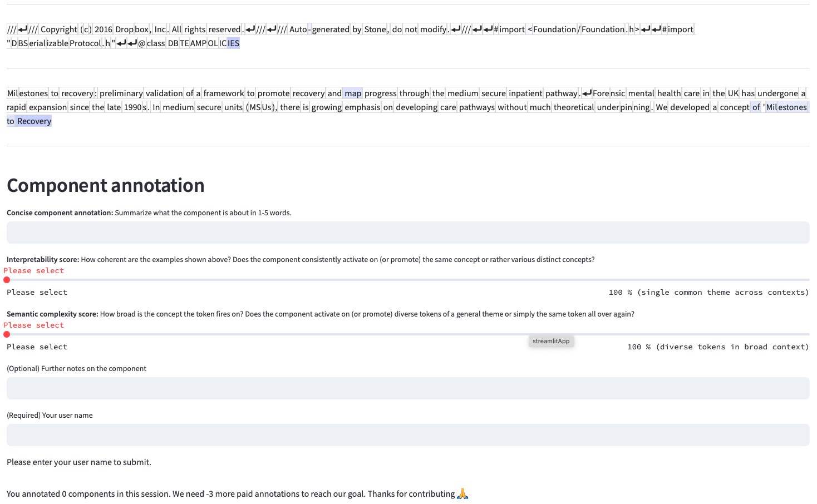Focus the further notes on the component field
Screen dimensions: 817x504
click(x=408, y=388)
